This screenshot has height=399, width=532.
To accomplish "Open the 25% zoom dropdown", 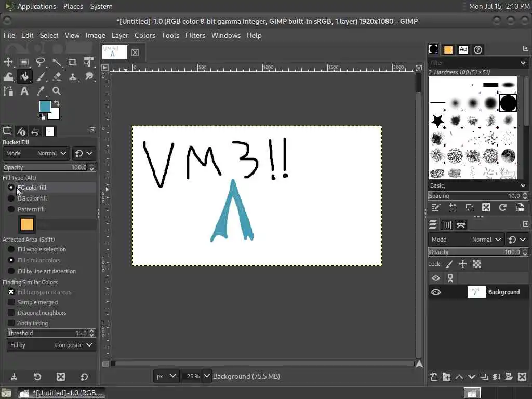I will tap(206, 376).
